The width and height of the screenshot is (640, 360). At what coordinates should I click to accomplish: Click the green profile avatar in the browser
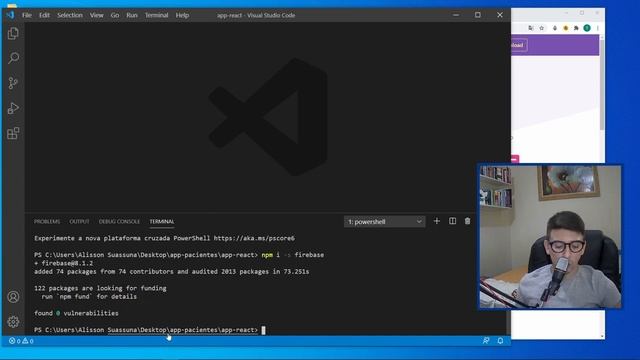click(x=587, y=28)
